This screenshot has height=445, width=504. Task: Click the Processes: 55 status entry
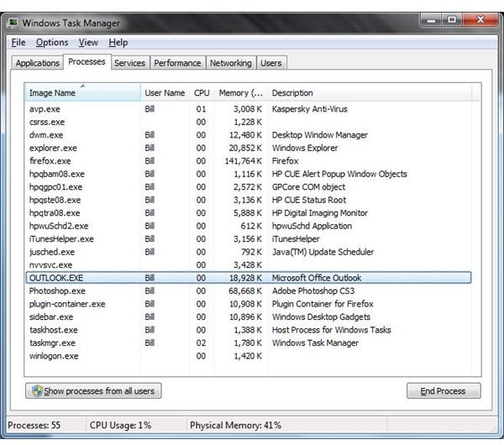(x=34, y=426)
